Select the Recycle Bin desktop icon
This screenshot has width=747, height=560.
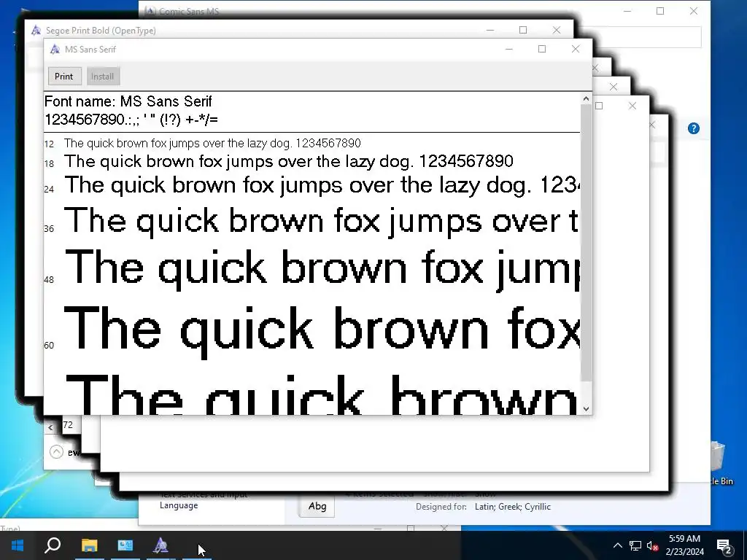(x=721, y=463)
